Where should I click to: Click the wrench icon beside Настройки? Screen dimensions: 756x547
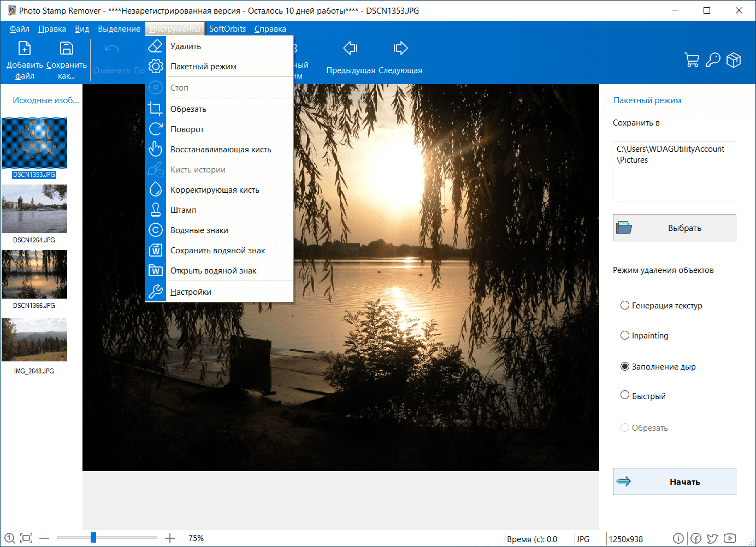tap(156, 292)
